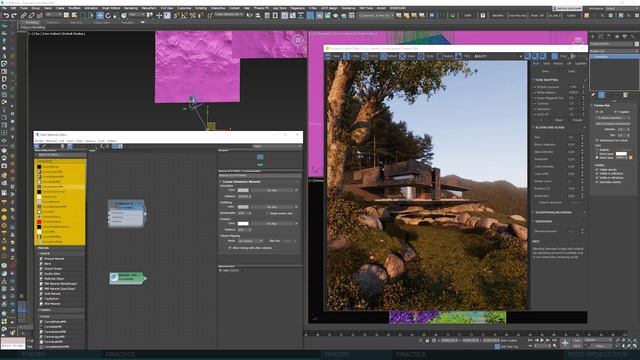640x360 pixels.
Task: Toggle Corona Sun Targeted checkbox
Action: click(x=615, y=111)
